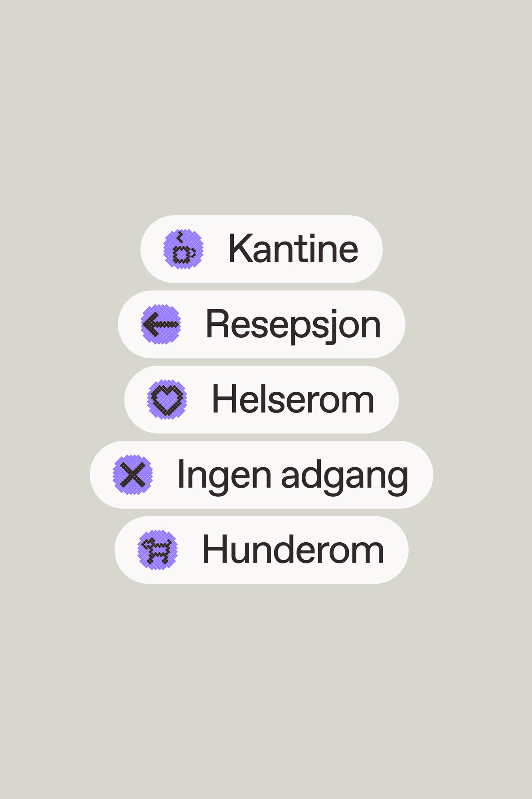Pick the purple badge behind the coffee cup
This screenshot has height=799, width=532.
point(184,249)
